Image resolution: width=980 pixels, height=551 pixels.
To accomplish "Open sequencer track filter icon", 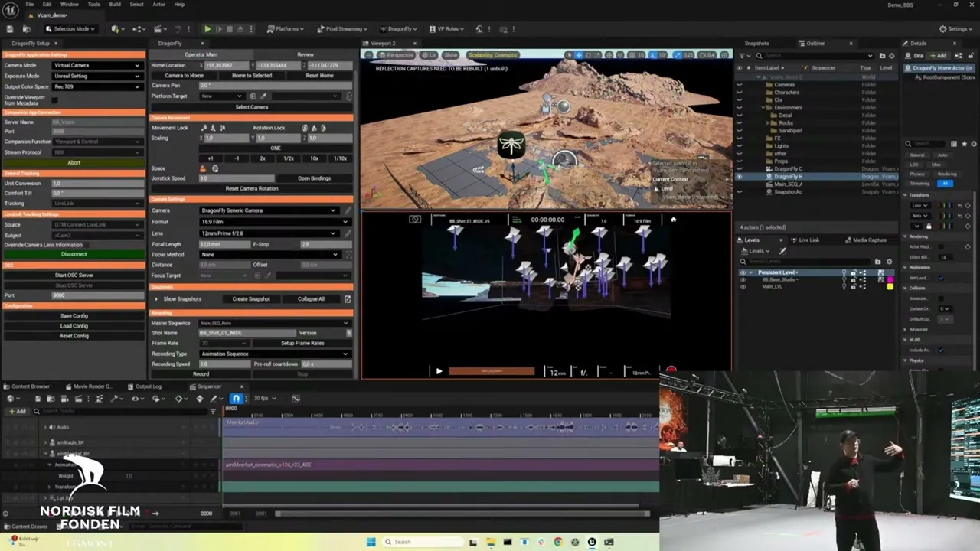I will (213, 411).
